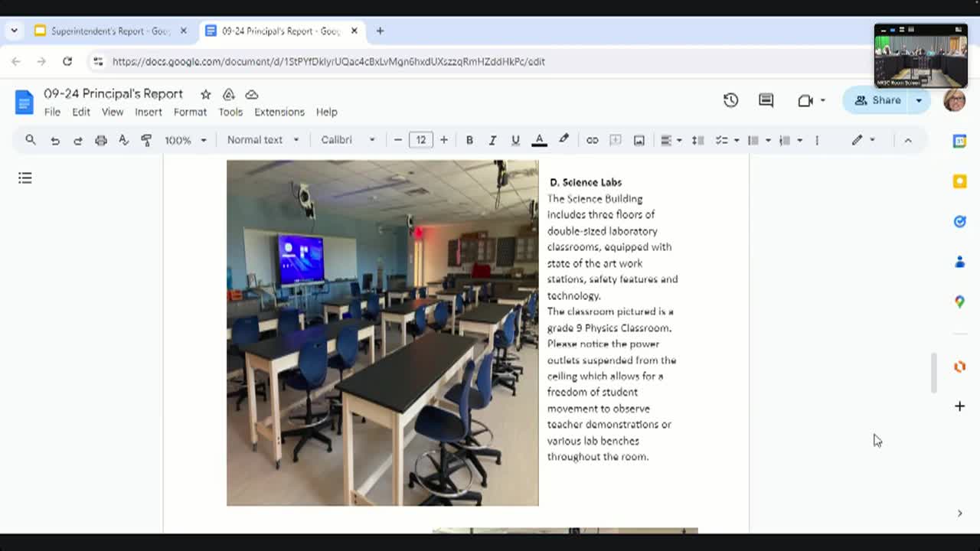Run spelling and grammar check
980x551 pixels.
coord(123,140)
